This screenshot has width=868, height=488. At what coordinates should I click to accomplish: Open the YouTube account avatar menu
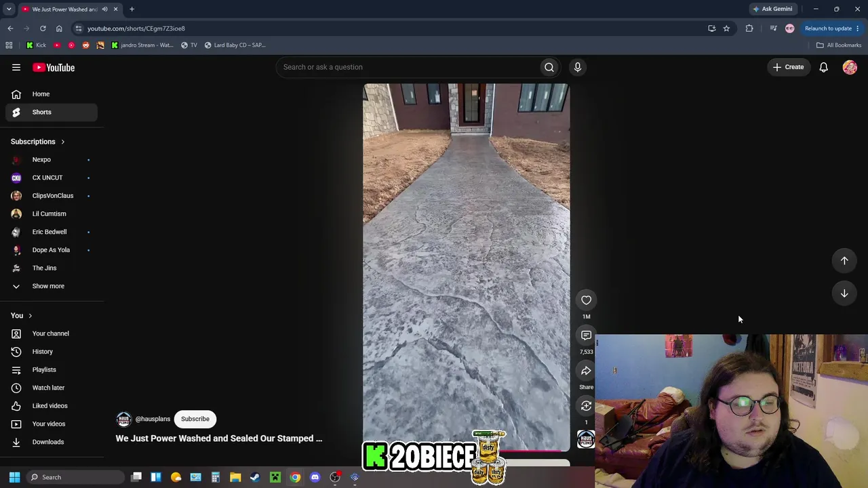pyautogui.click(x=850, y=67)
